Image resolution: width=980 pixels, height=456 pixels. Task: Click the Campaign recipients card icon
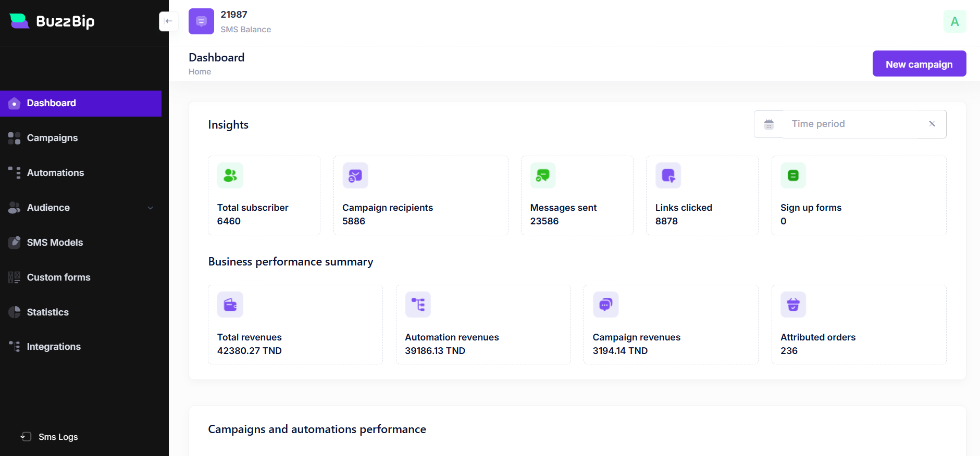(x=355, y=175)
